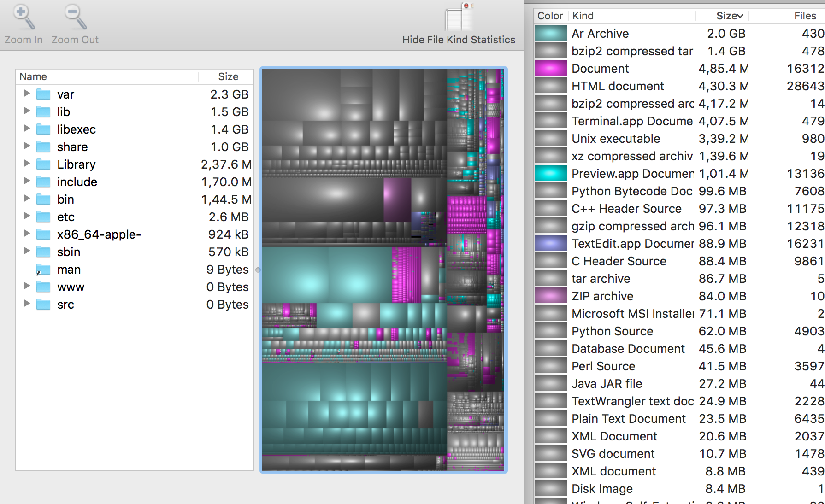This screenshot has width=825, height=504.
Task: Select the SVG document kind row
Action: click(679, 453)
